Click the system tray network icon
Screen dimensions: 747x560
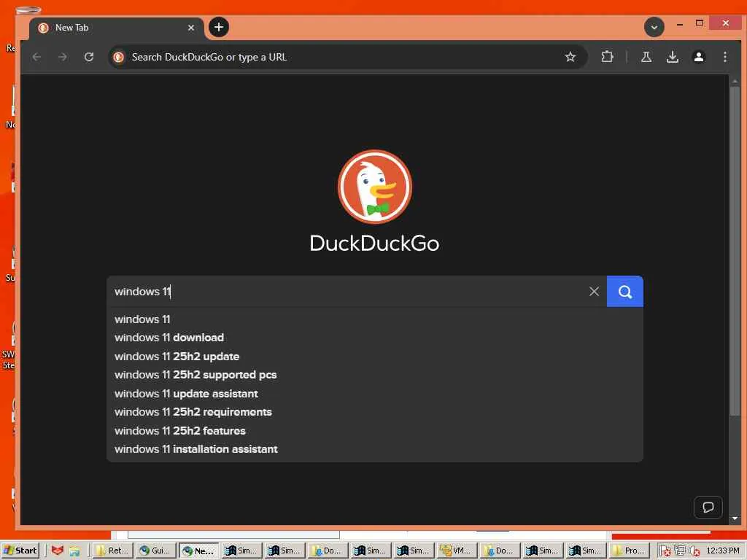[x=679, y=551]
